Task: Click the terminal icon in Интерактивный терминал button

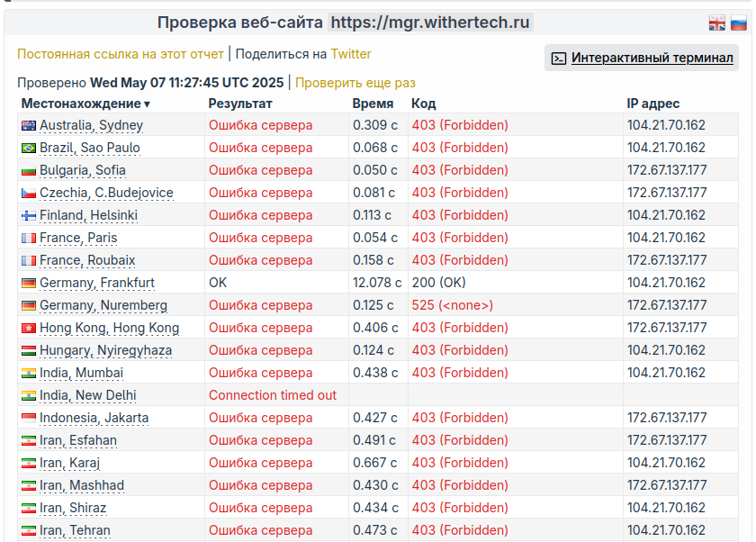Action: click(x=559, y=58)
